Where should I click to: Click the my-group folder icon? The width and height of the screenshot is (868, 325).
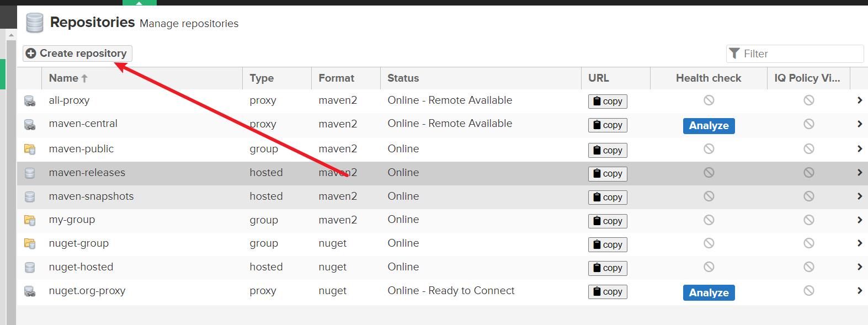(x=30, y=220)
